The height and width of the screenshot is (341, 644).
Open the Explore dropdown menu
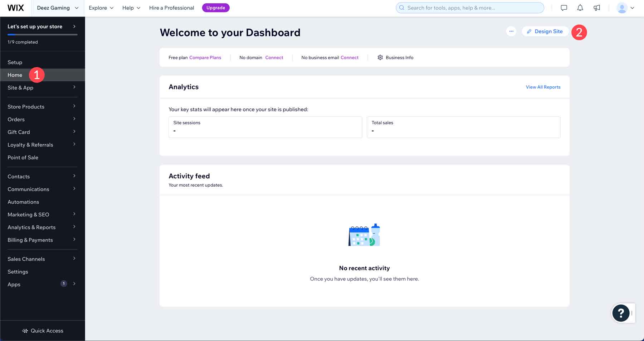[101, 8]
